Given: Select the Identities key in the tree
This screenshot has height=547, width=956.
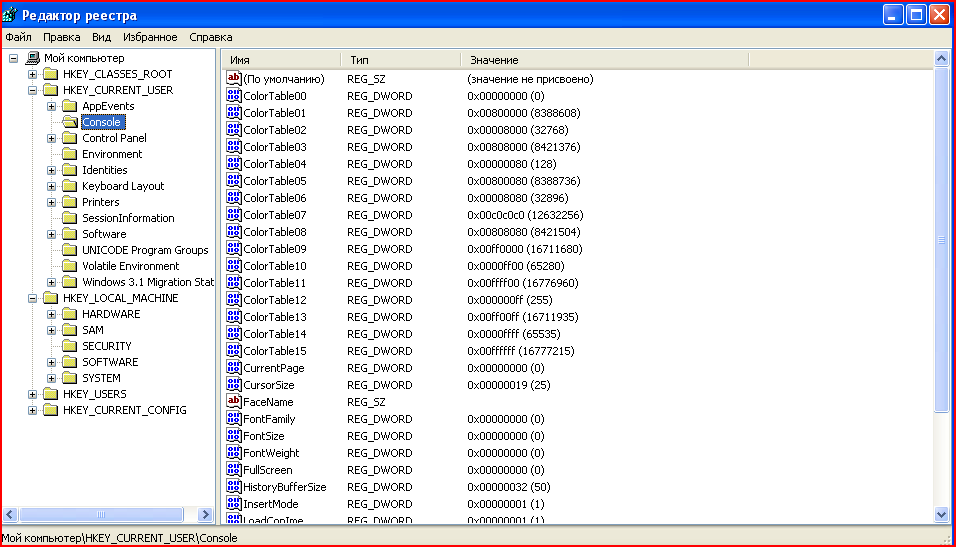Looking at the screenshot, I should click(x=105, y=170).
